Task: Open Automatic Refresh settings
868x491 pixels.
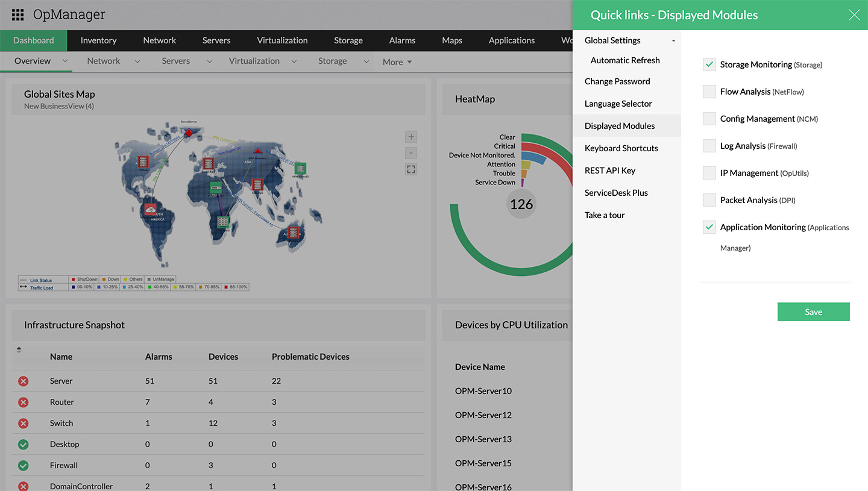Action: [x=625, y=60]
